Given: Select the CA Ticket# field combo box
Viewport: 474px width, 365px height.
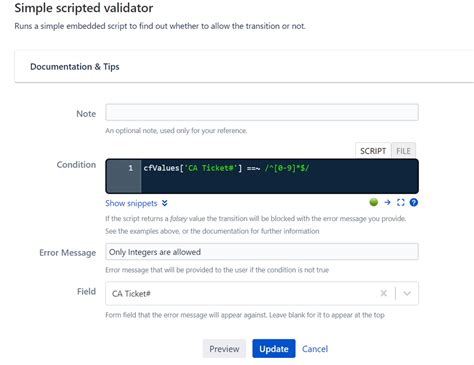Looking at the screenshot, I should pyautogui.click(x=262, y=293).
